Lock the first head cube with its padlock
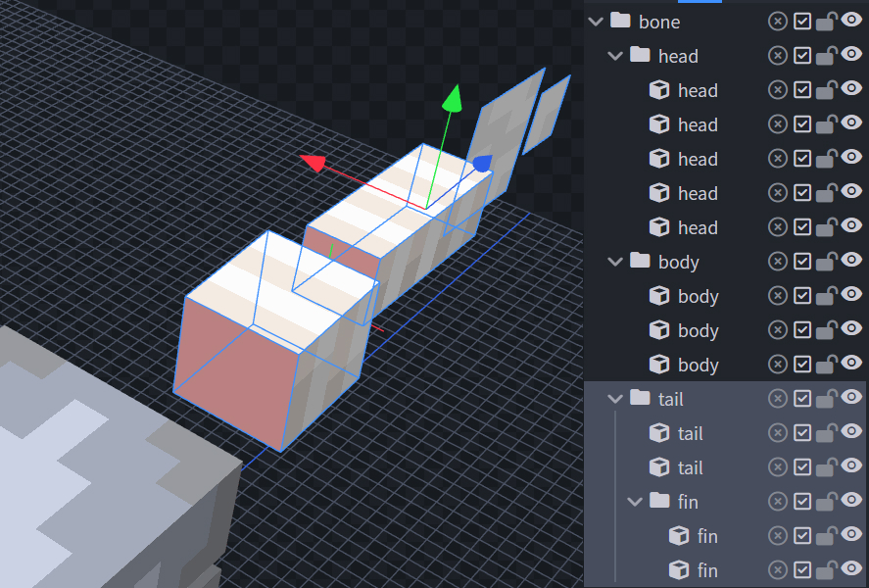 click(x=826, y=90)
